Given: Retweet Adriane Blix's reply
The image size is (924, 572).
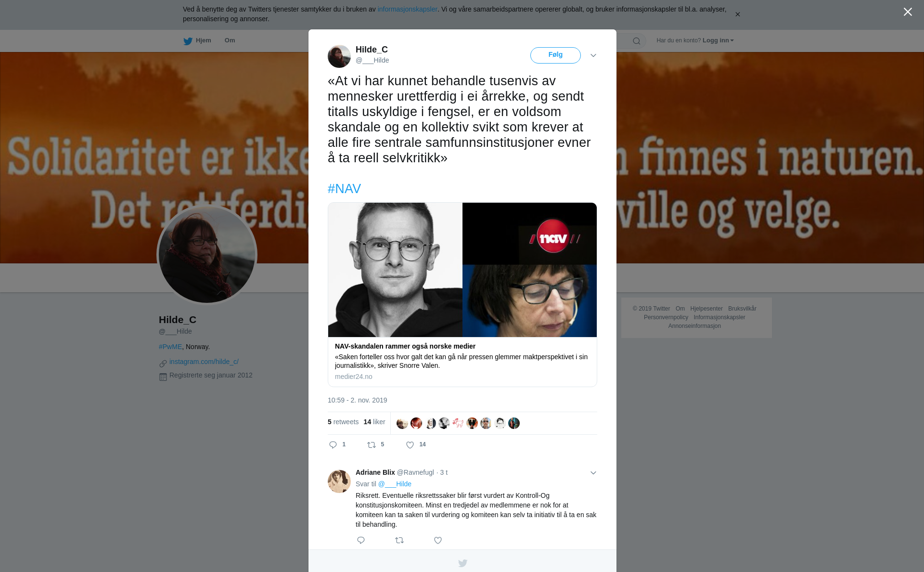Looking at the screenshot, I should click(x=399, y=540).
